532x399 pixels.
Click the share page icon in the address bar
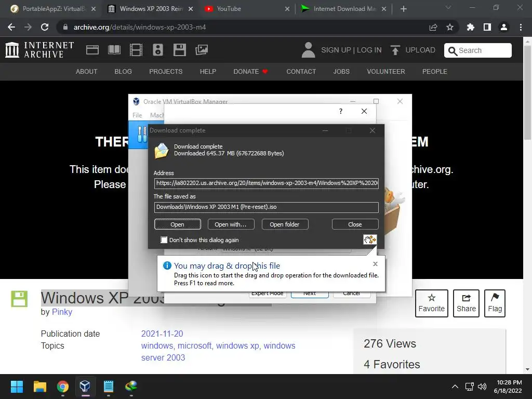433,27
